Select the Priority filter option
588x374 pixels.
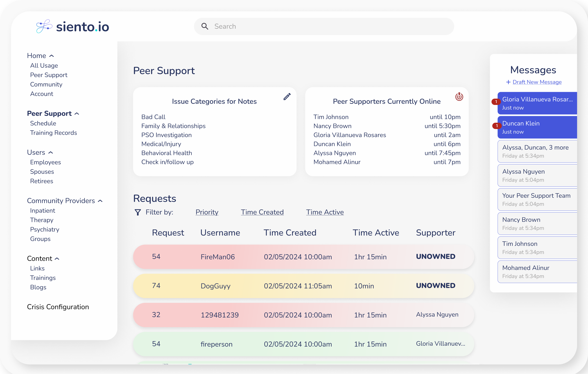(207, 212)
